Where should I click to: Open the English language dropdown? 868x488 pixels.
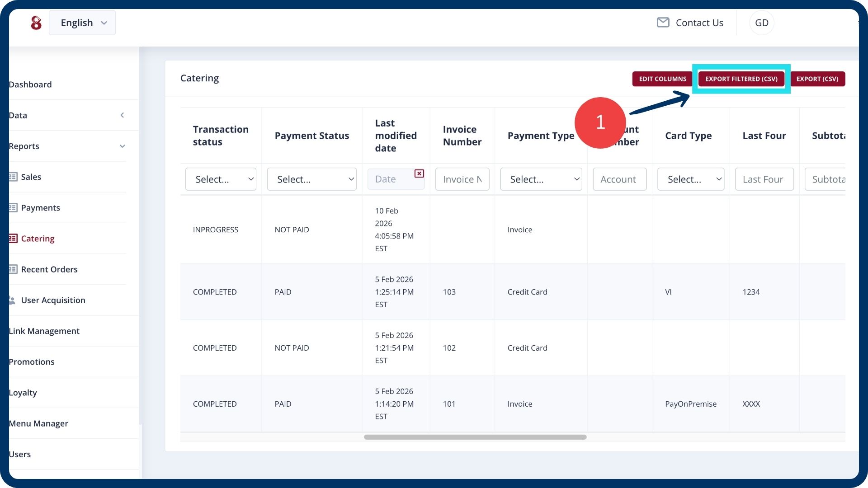pos(82,23)
